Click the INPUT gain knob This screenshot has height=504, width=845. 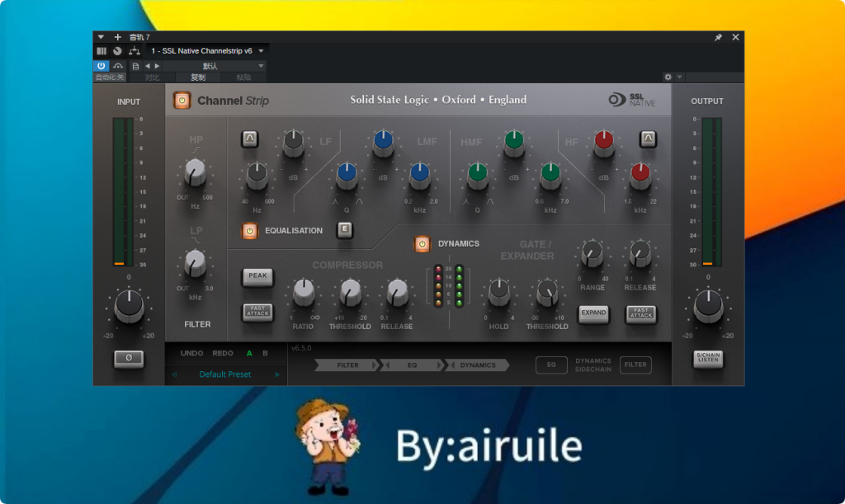click(x=130, y=306)
